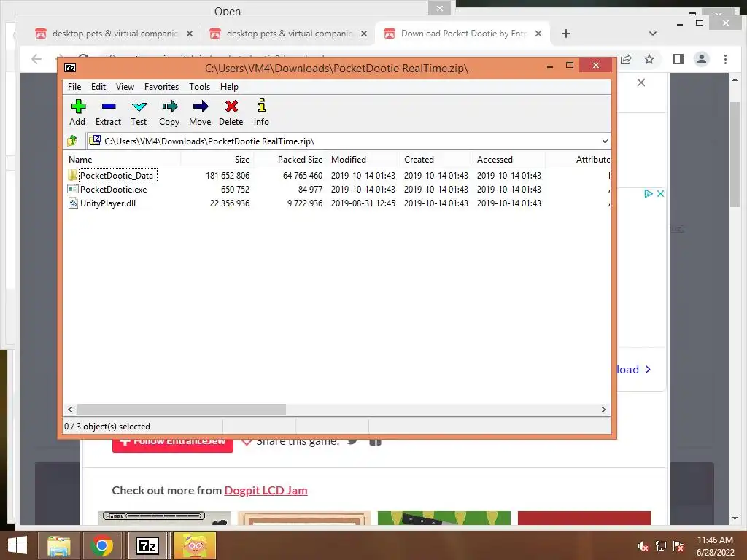747x560 pixels.
Task: Click left arrow of horizontal scrollbar
Action: [x=71, y=410]
